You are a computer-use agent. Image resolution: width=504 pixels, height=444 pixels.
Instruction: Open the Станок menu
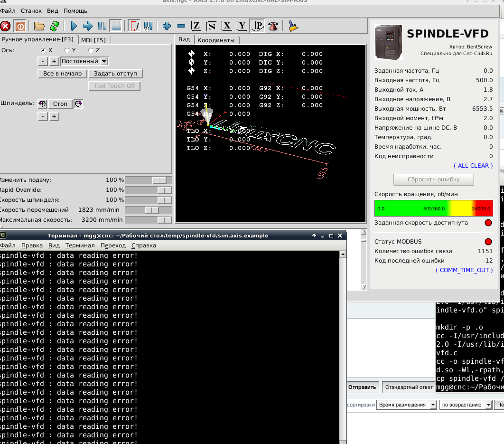31,10
